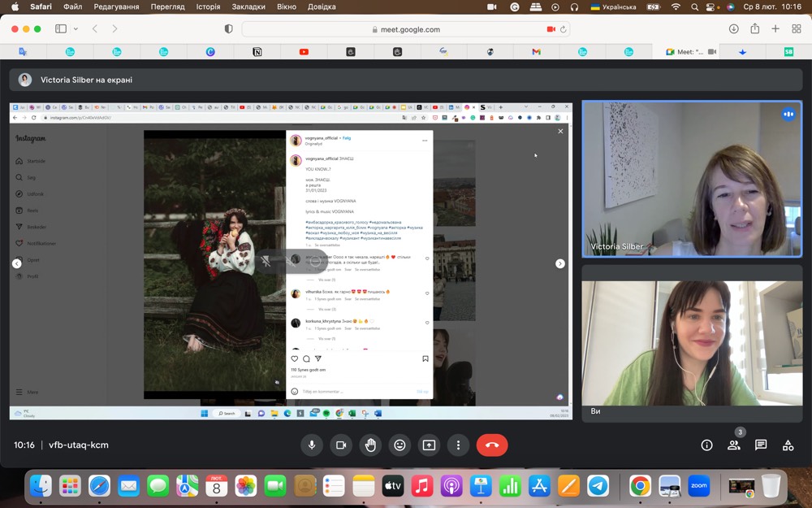Open a new Safari tab
812x508 pixels.
tap(775, 29)
